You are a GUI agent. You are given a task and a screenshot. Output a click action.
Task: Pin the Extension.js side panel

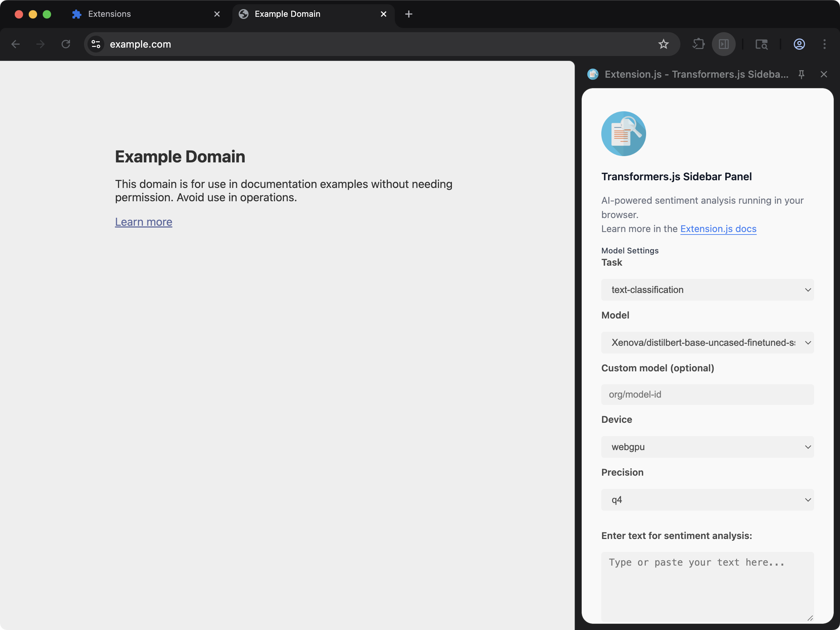(x=801, y=74)
